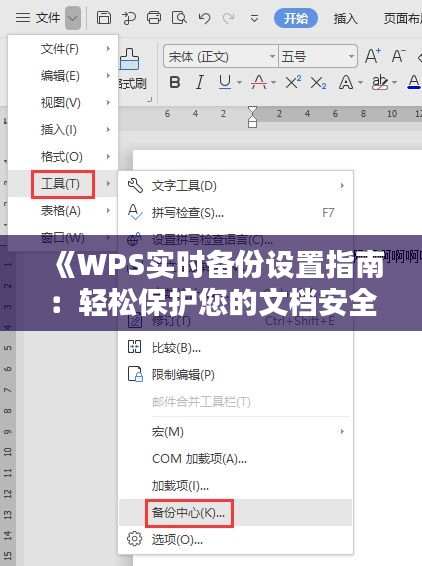Choose 文字工具(D) in the tools submenu
The height and width of the screenshot is (566, 422).
click(x=235, y=186)
